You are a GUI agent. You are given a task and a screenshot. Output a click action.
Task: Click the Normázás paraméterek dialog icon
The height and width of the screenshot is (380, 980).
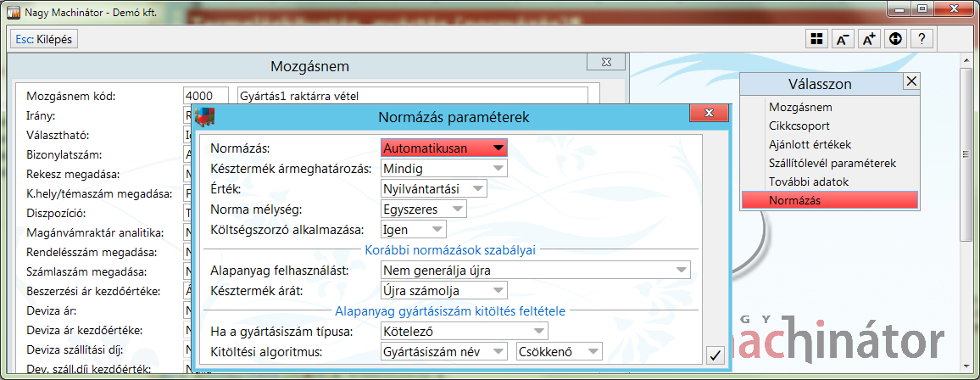point(205,116)
